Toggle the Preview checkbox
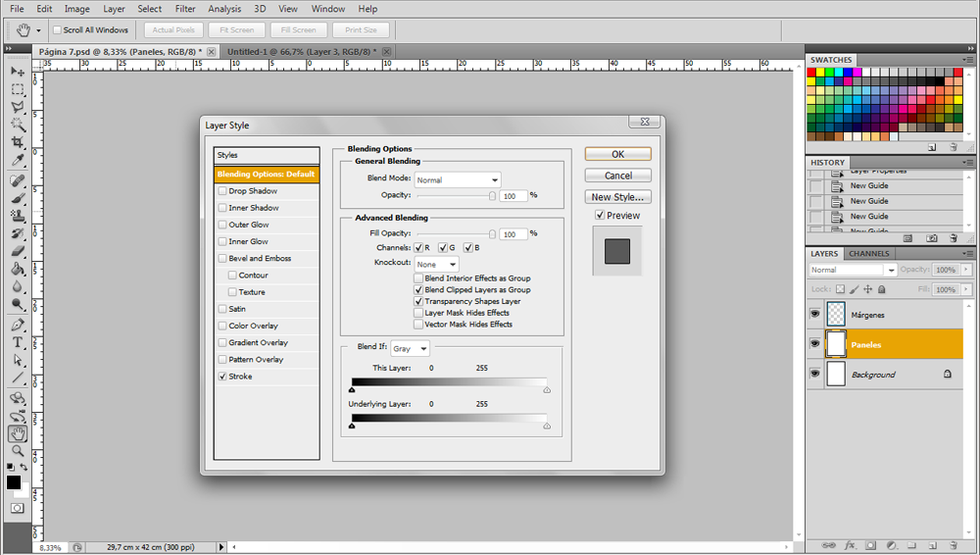This screenshot has height=555, width=980. pos(600,216)
